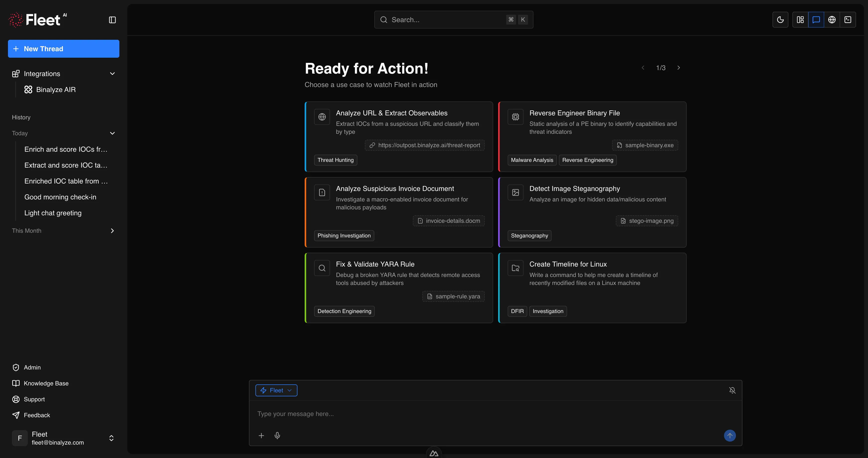Collapse the Integrations section chevron
Image resolution: width=868 pixels, height=458 pixels.
coord(112,74)
